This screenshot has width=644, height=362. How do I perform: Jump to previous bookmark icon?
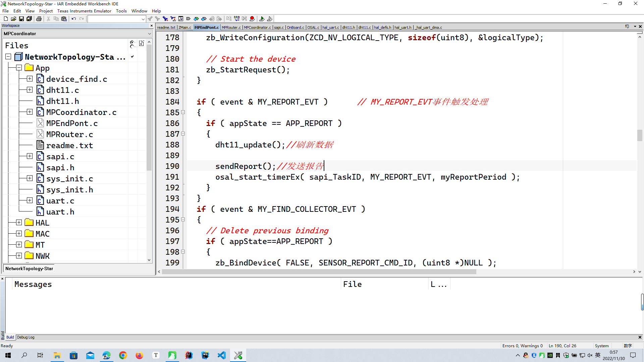(196, 19)
